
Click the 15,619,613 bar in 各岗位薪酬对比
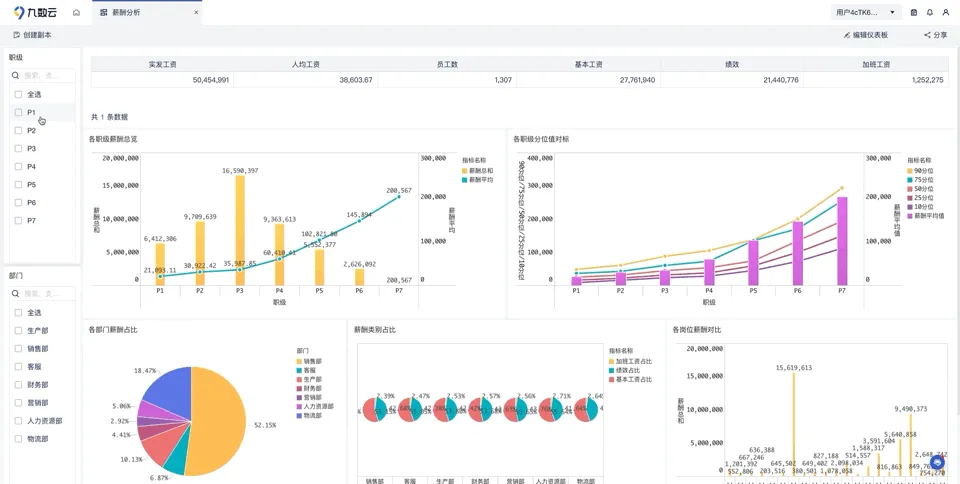[793, 423]
